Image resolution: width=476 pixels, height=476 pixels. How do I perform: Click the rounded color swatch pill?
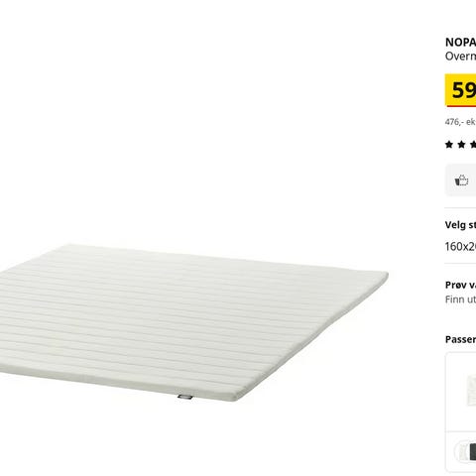coord(465,451)
